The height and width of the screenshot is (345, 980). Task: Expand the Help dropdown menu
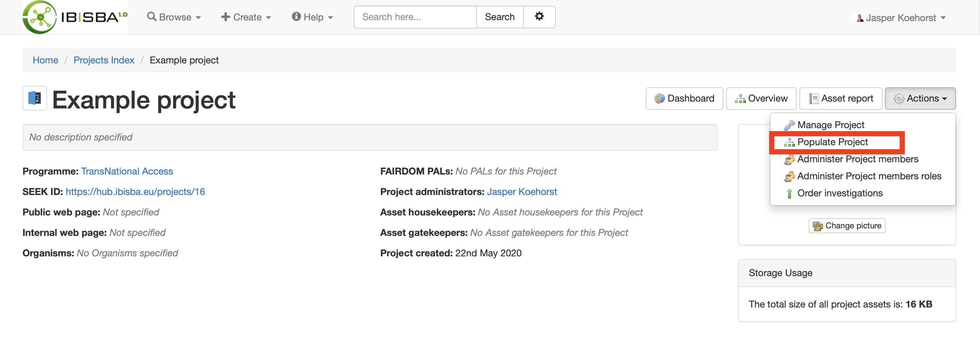(x=312, y=17)
